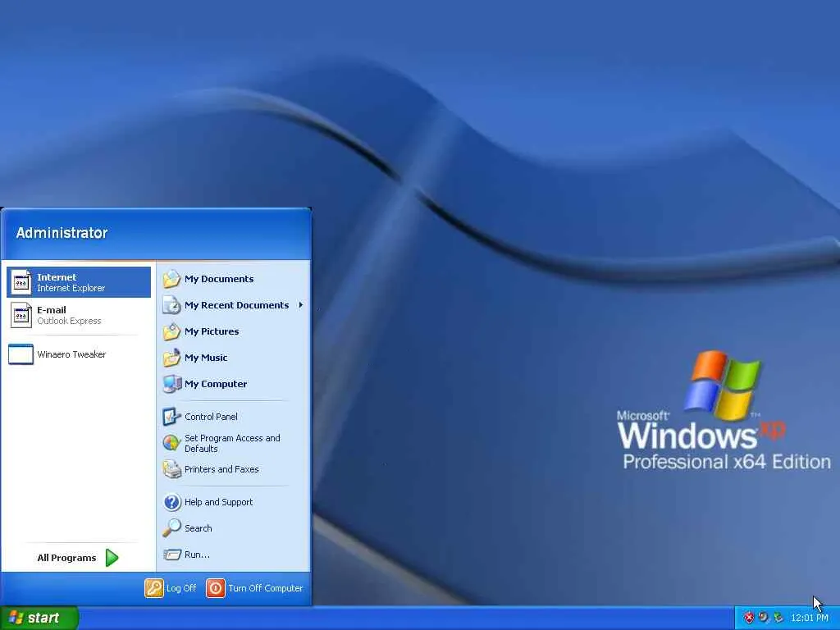Click the Run icon
Screen dimensions: 840x630
pos(172,555)
